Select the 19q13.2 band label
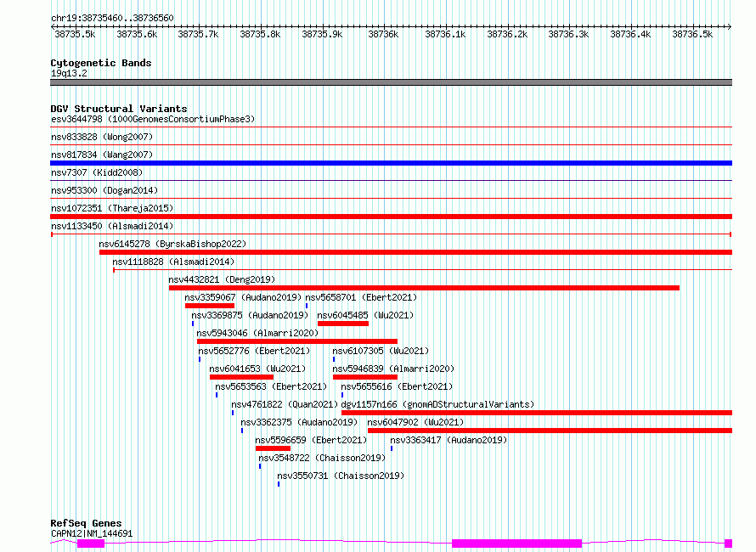Image resolution: width=756 pixels, height=552 pixels. pos(69,73)
